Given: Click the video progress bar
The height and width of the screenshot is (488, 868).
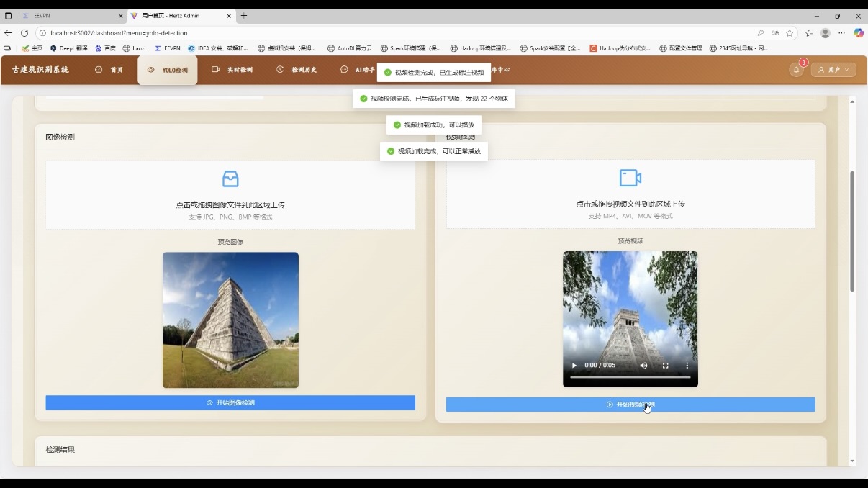Looking at the screenshot, I should pos(630,377).
